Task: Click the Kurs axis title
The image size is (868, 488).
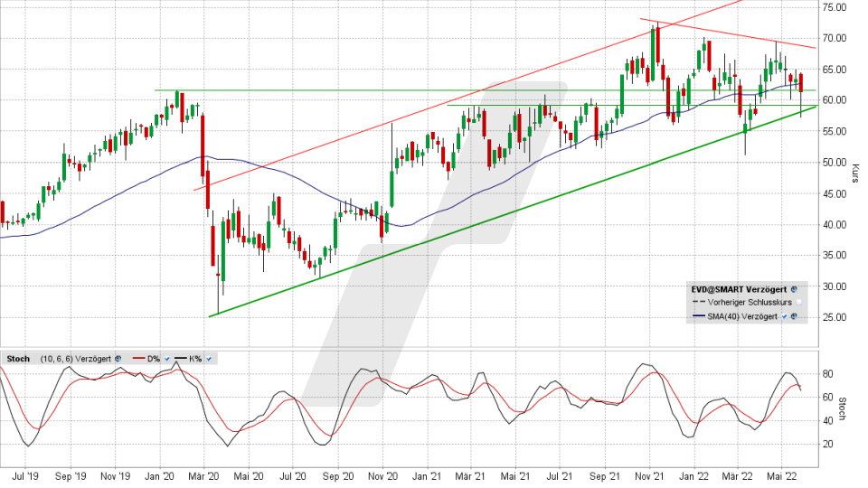Action: (x=855, y=173)
